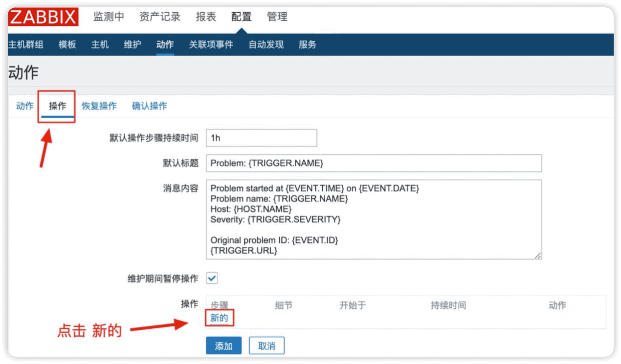This screenshot has height=364, width=621.
Task: Click the 默认标题 input field
Action: point(374,163)
